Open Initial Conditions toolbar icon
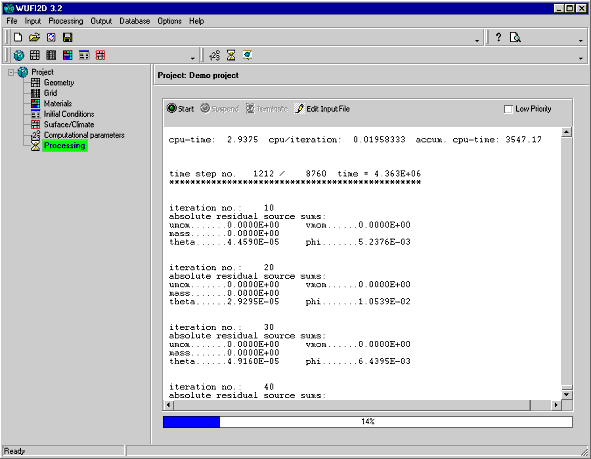The height and width of the screenshot is (459, 591). (x=84, y=55)
